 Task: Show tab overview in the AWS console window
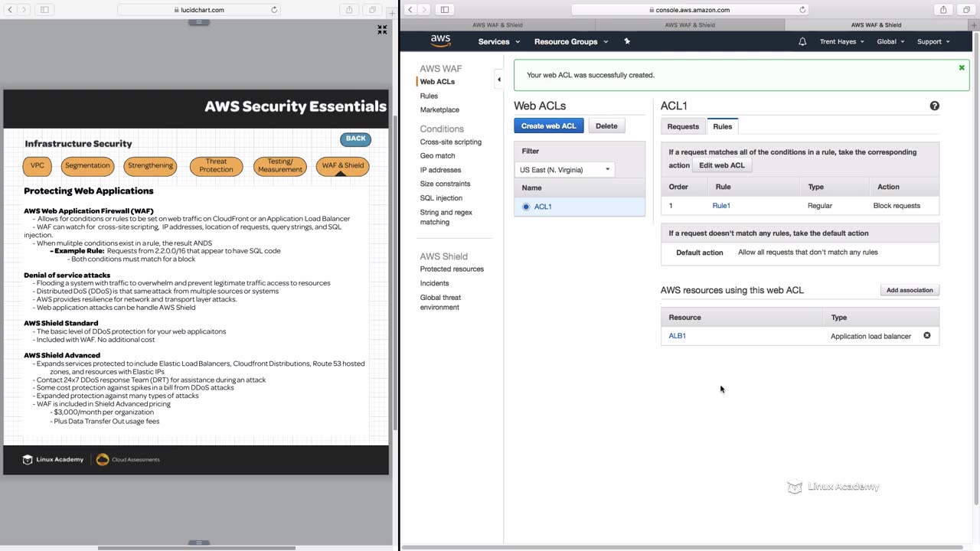pos(967,10)
